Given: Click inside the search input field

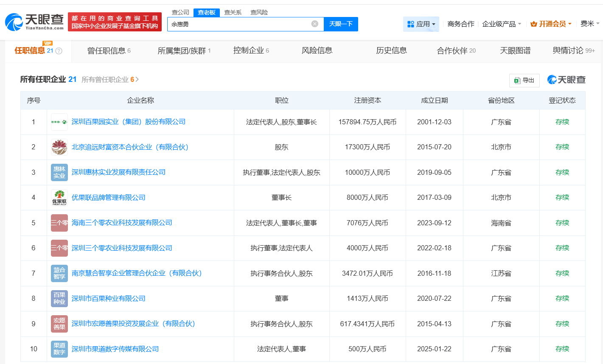Looking at the screenshot, I should 242,24.
